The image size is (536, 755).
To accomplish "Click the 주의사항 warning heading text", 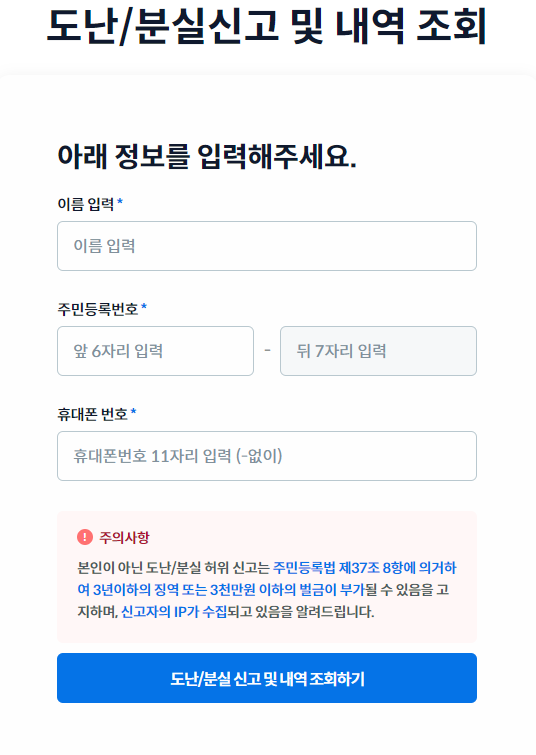I will pos(124,537).
